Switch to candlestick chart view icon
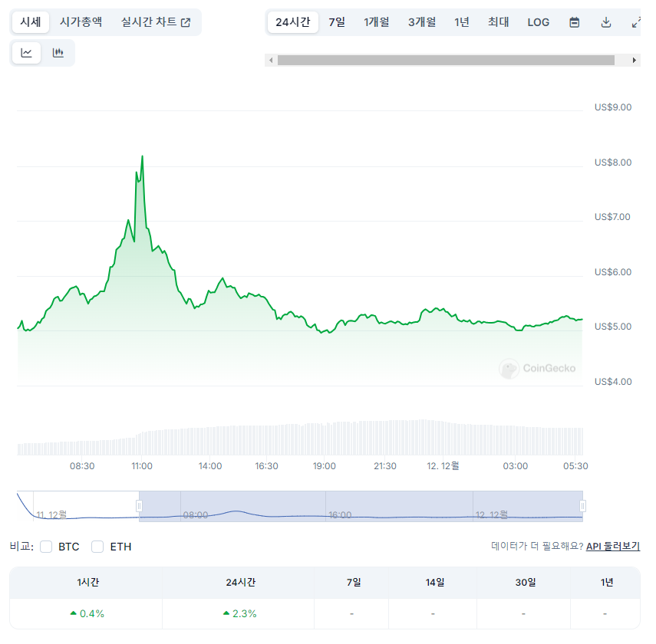 (x=58, y=53)
